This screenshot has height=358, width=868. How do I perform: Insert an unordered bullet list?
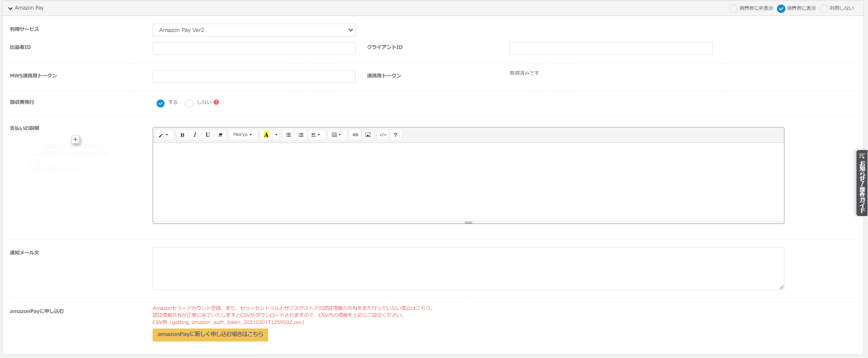click(x=288, y=135)
